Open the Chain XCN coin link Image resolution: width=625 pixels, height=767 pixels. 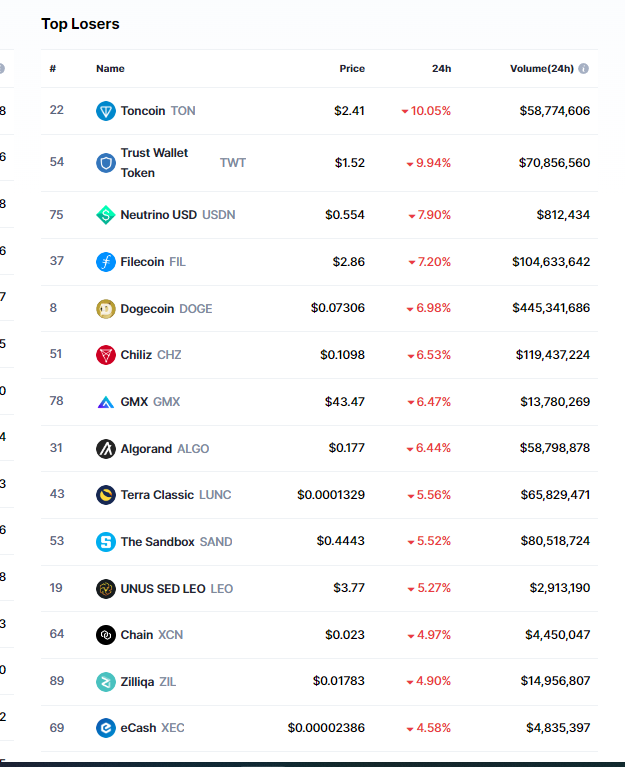point(137,635)
